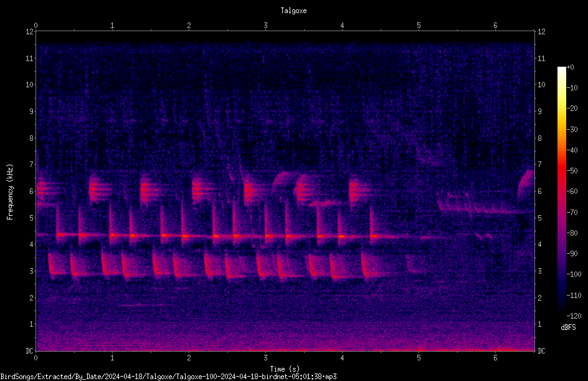Viewport: 588px width, 381px height.
Task: Click the +0 label on color scale
Action: pos(570,67)
